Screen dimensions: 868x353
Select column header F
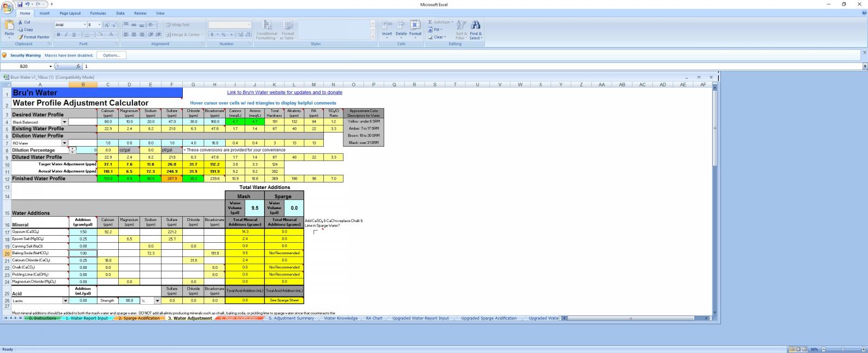[x=172, y=85]
